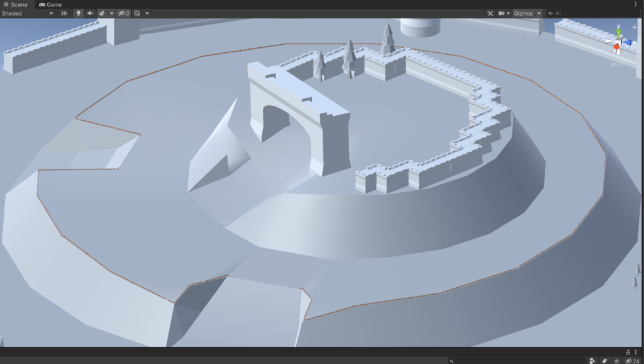The width and height of the screenshot is (644, 364).
Task: Toggle scene lighting lightbulb icon
Action: click(79, 13)
